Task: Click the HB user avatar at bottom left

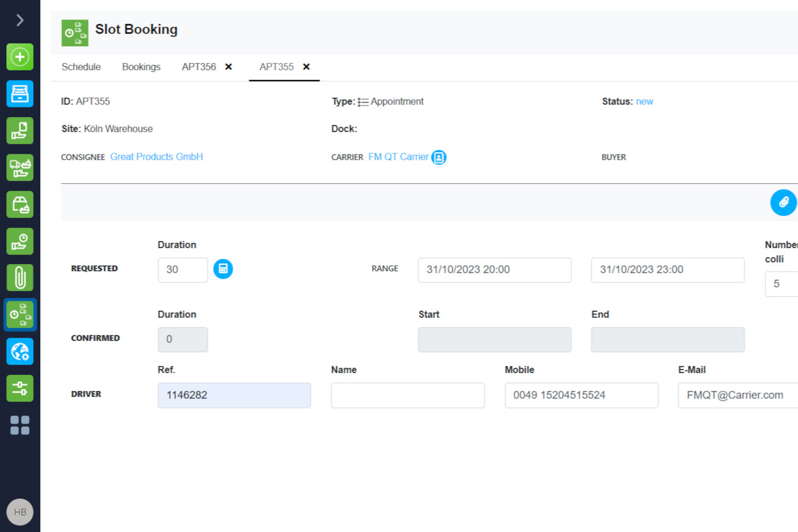Action: (x=20, y=512)
